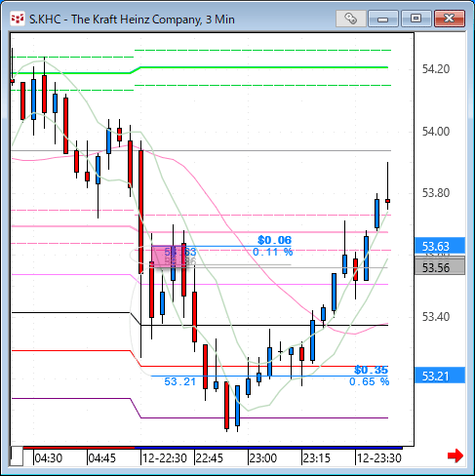The width and height of the screenshot is (475, 476).
Task: Click the 23:00 time axis marker
Action: pos(262,458)
